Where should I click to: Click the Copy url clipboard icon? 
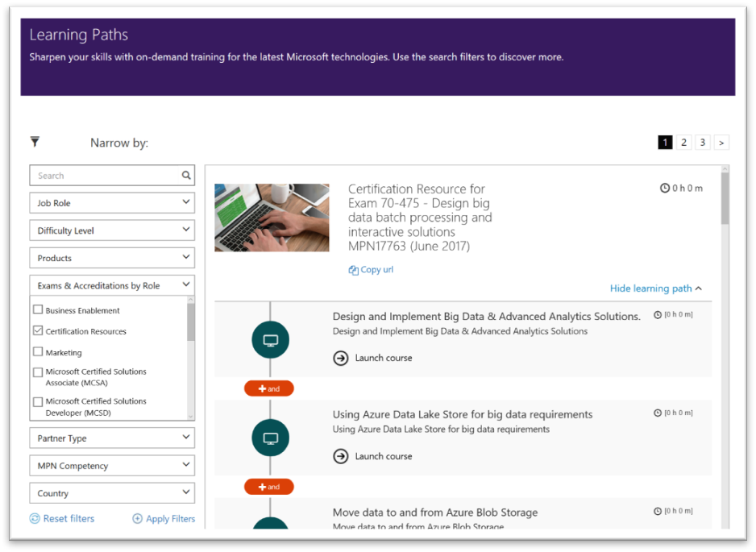point(353,270)
